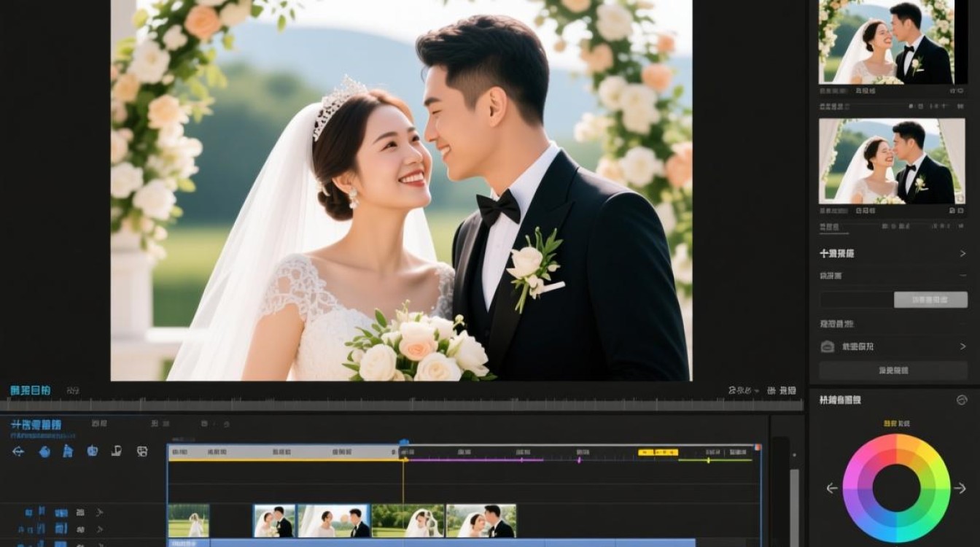Click the scrub bar beneath the preview
The width and height of the screenshot is (980, 547).
click(401, 405)
